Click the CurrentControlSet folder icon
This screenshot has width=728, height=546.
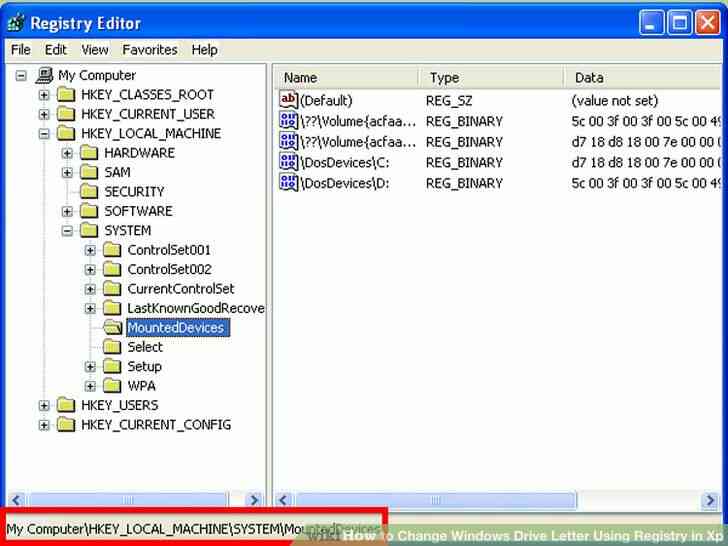(x=112, y=289)
